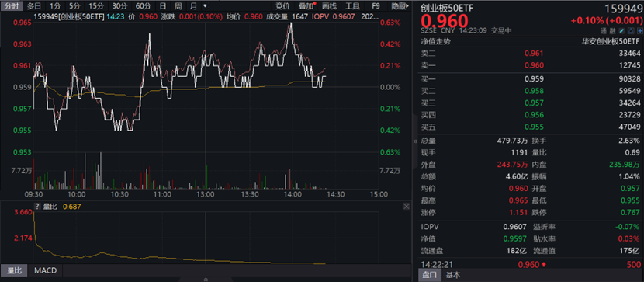Collapse the side panel with the » handle
This screenshot has width=644, height=282.
[x=415, y=141]
